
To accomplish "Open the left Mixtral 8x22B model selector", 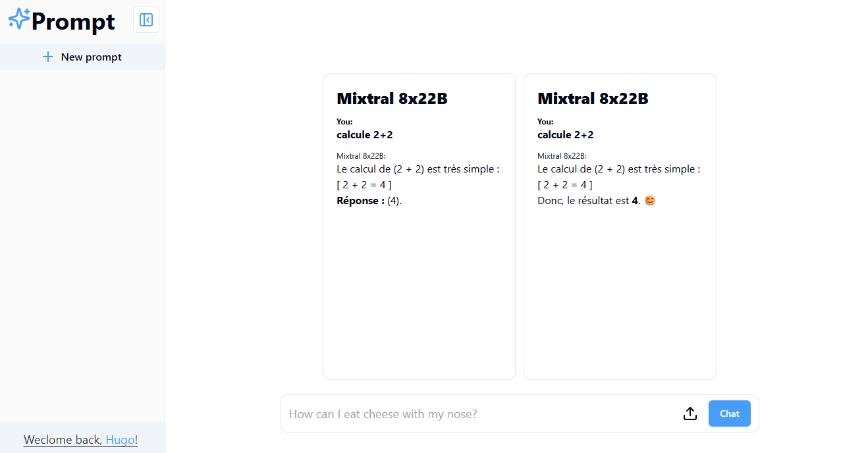I will point(392,99).
